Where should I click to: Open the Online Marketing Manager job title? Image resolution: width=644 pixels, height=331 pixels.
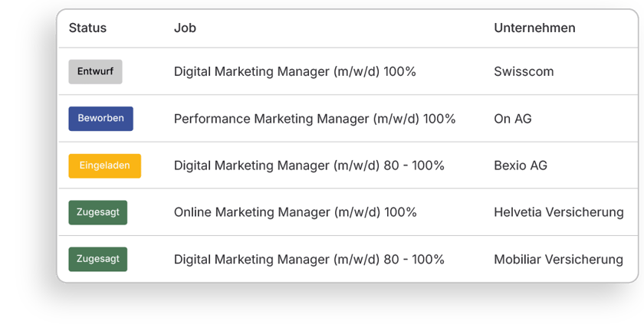click(x=295, y=212)
